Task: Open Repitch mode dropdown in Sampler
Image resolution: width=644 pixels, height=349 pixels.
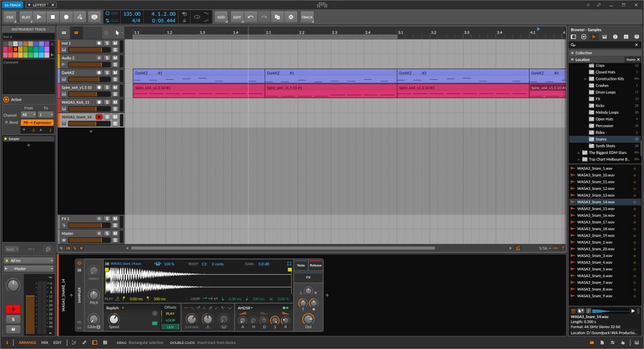Action: [x=115, y=307]
